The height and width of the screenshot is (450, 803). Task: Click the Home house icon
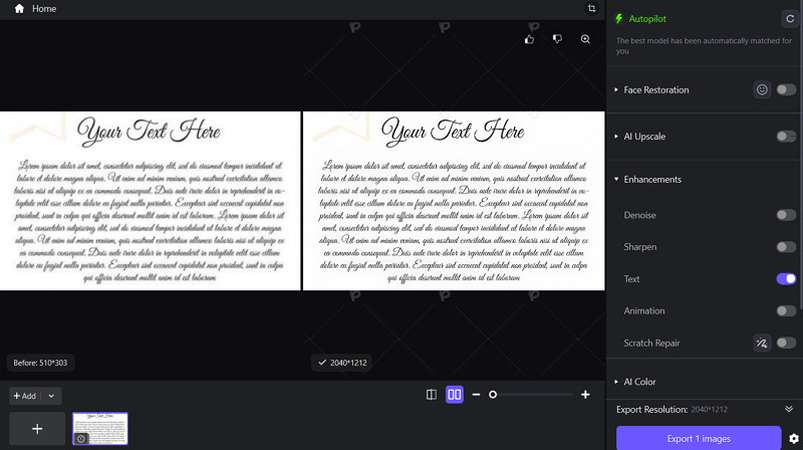click(19, 9)
